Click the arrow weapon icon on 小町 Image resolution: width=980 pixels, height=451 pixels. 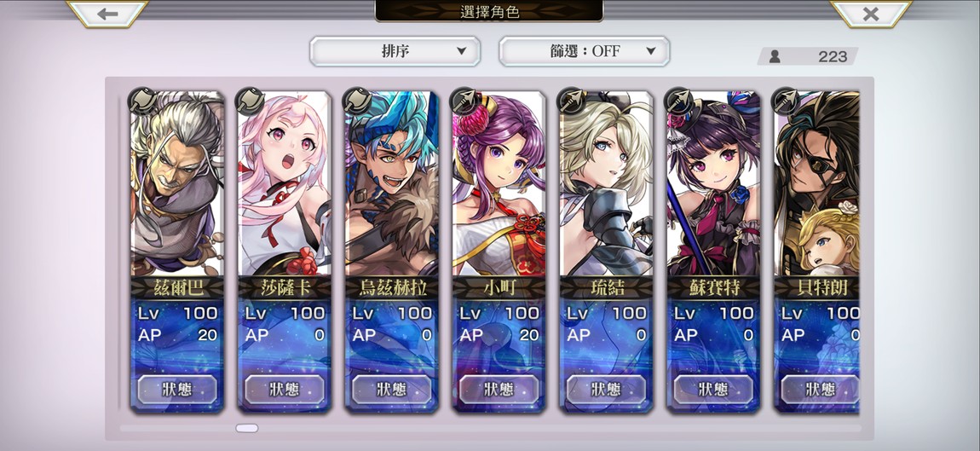coord(465,101)
